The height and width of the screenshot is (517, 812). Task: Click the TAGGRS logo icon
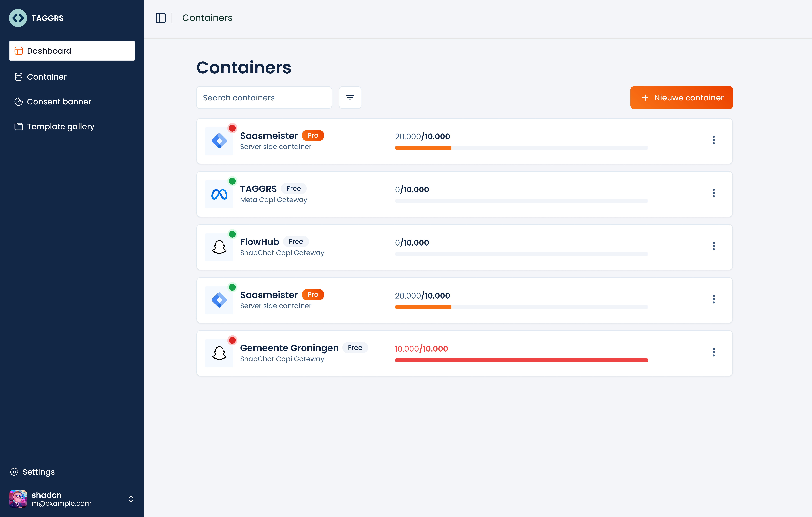pos(18,18)
